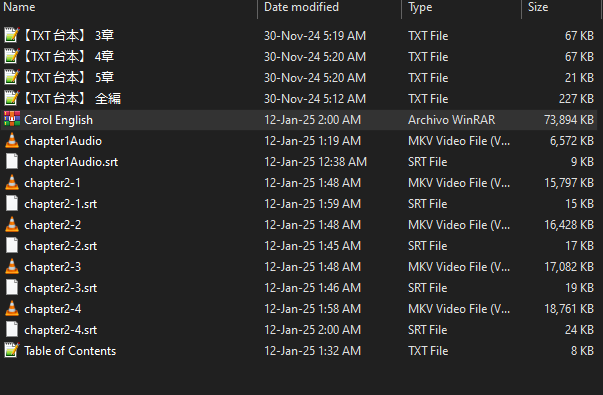
Task: Click the blank file icon for chapter1Audio.srt
Action: coord(12,162)
